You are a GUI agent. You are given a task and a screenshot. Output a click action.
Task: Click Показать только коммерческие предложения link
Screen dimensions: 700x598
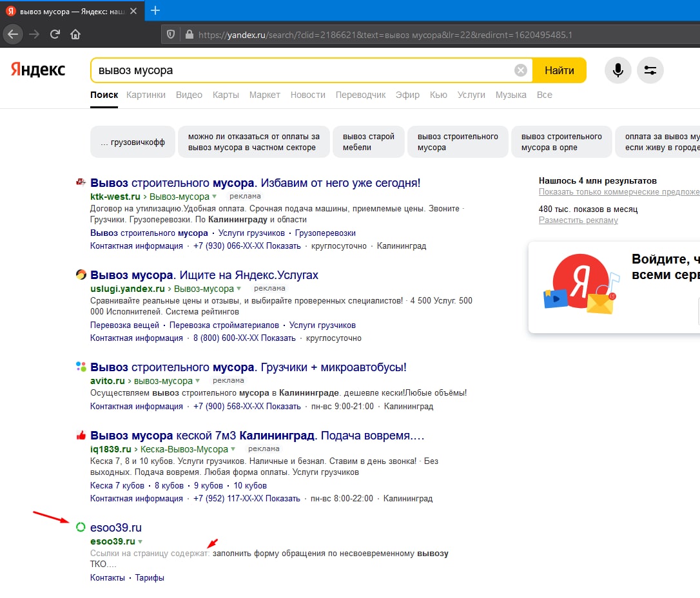click(x=619, y=191)
